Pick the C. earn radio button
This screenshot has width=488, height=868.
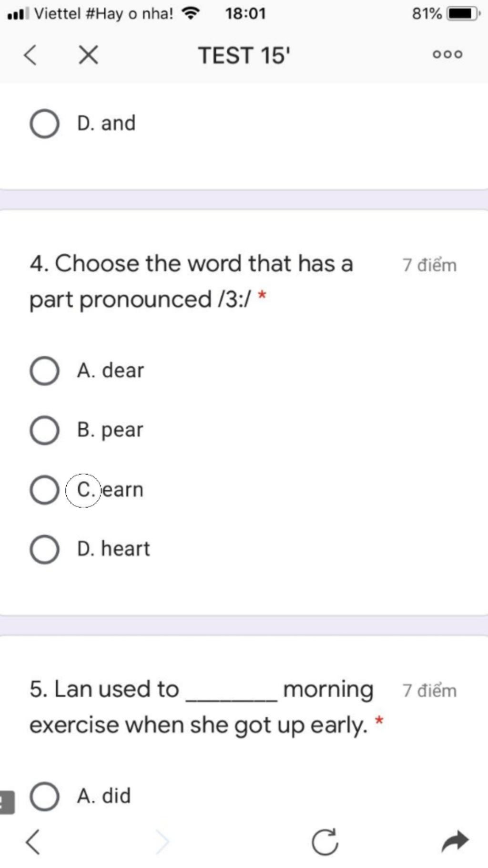pos(44,490)
